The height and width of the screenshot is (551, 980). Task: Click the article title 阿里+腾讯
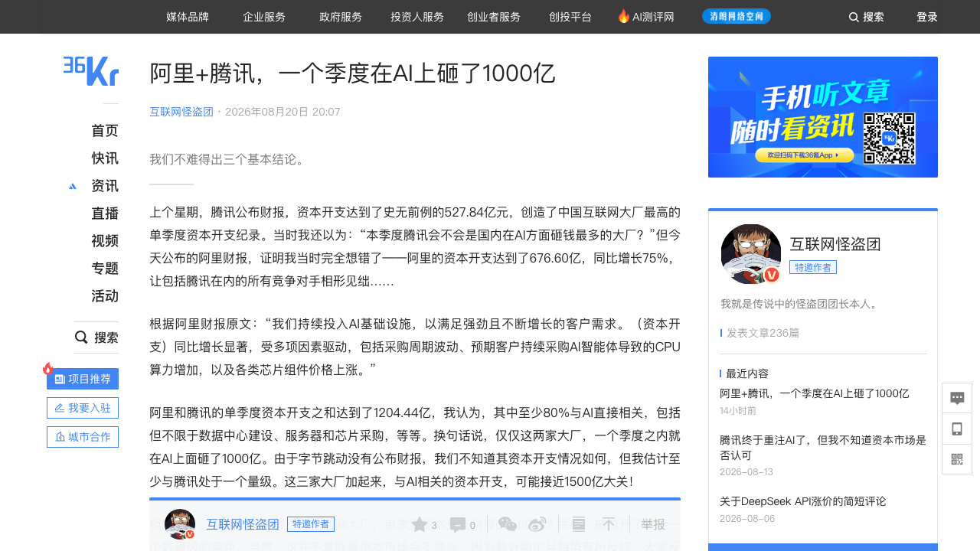pos(352,73)
